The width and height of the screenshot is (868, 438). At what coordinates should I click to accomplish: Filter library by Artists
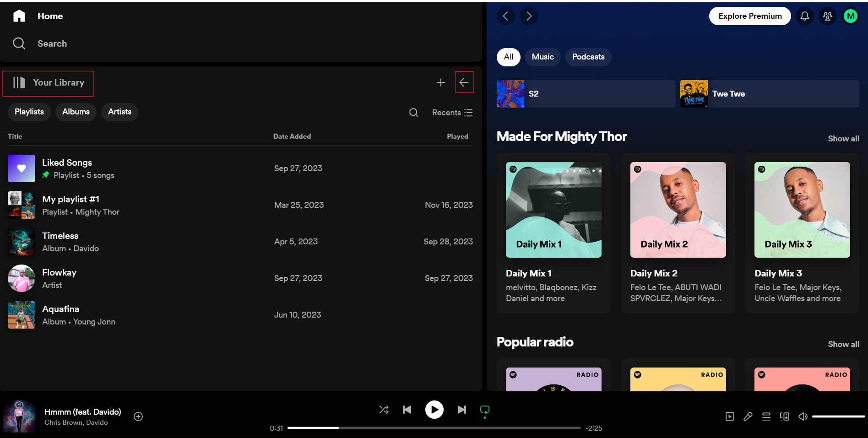tap(120, 112)
